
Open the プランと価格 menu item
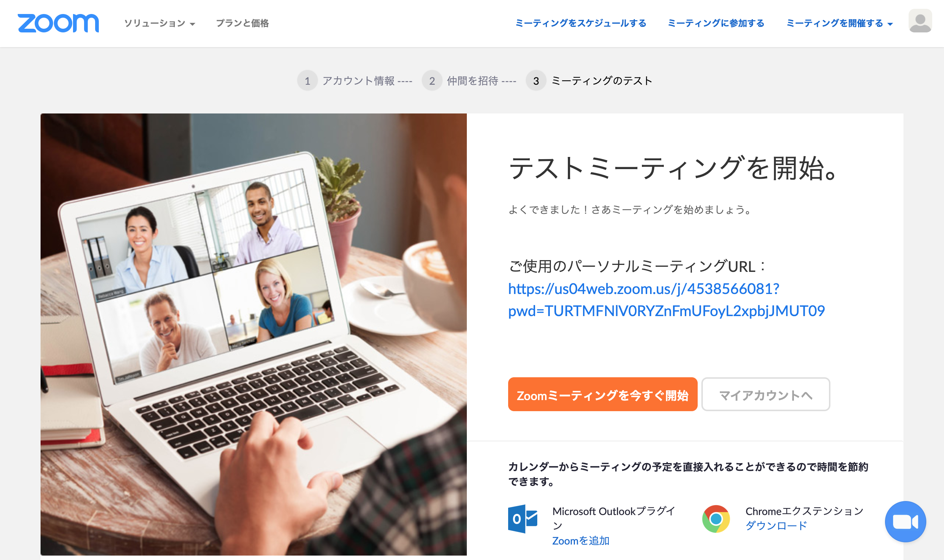point(242,24)
